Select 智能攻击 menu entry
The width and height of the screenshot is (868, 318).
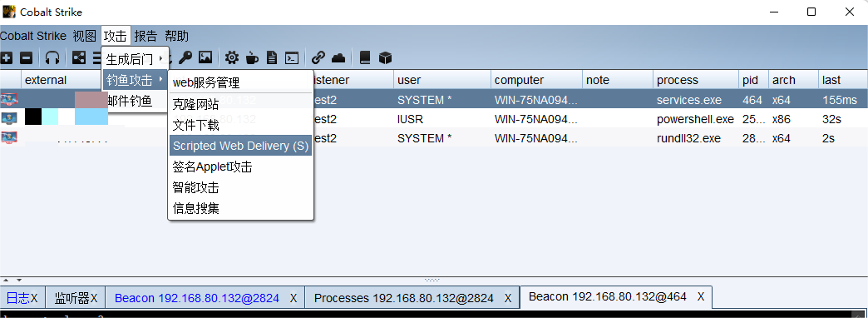click(x=241, y=188)
